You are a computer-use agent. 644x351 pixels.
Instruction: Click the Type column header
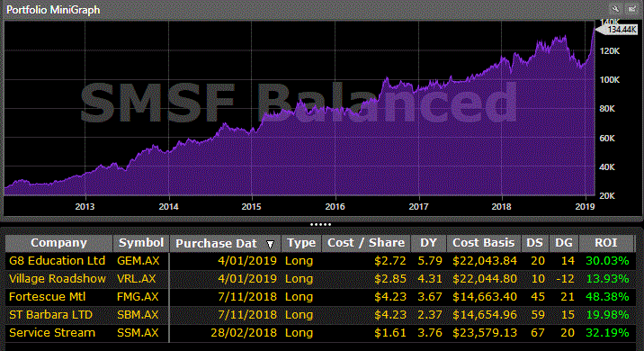tap(301, 243)
